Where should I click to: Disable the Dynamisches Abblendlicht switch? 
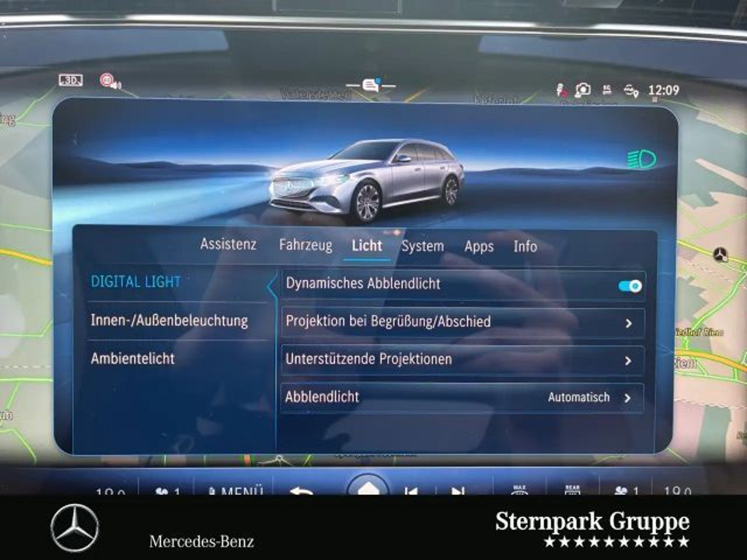point(630,286)
